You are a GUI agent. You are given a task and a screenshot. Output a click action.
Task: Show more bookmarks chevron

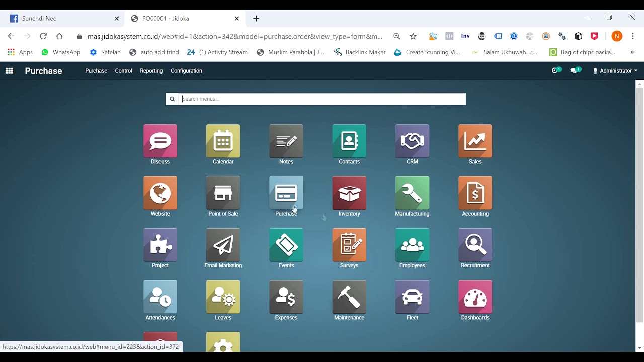[x=632, y=52]
